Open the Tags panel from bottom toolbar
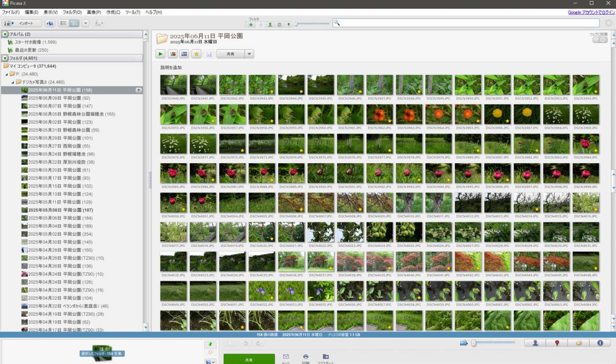 579,343
